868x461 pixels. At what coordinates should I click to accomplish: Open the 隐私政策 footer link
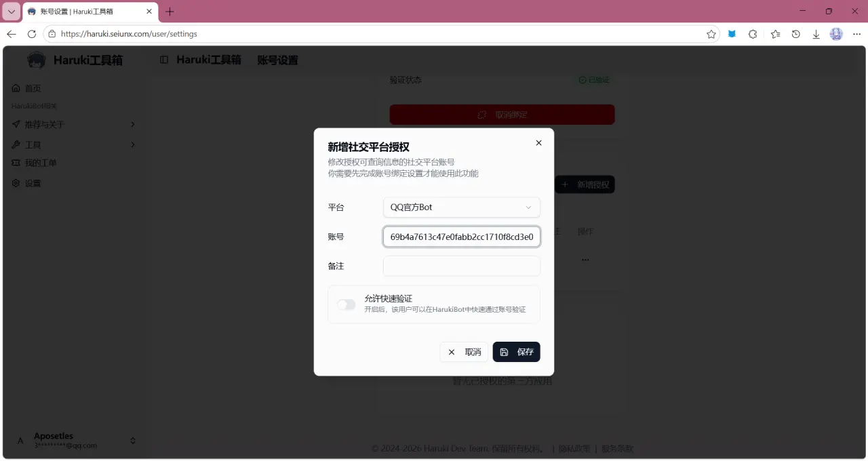(x=574, y=448)
